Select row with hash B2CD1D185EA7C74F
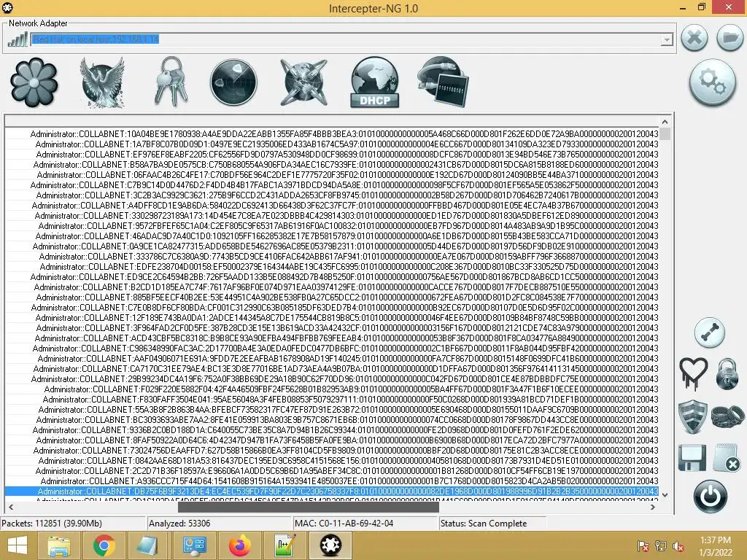747x560 pixels. (332, 287)
